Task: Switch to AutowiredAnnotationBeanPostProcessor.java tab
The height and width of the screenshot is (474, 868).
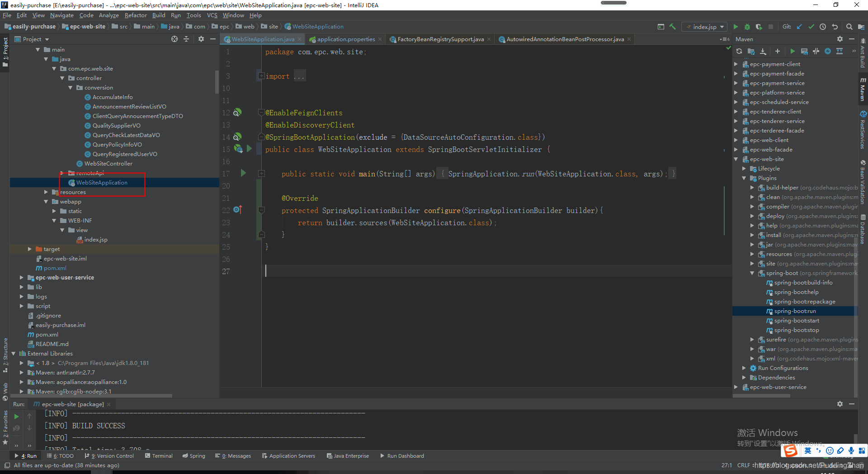Action: 565,39
